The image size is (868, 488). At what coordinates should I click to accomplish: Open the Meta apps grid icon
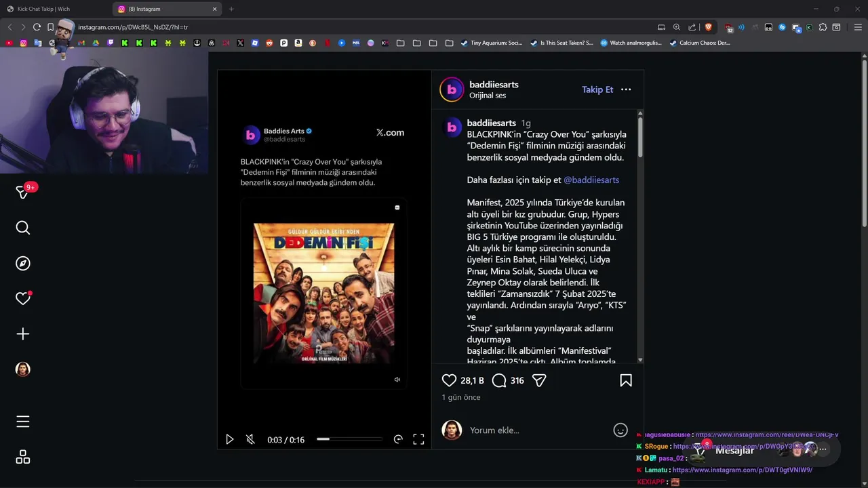(23, 457)
